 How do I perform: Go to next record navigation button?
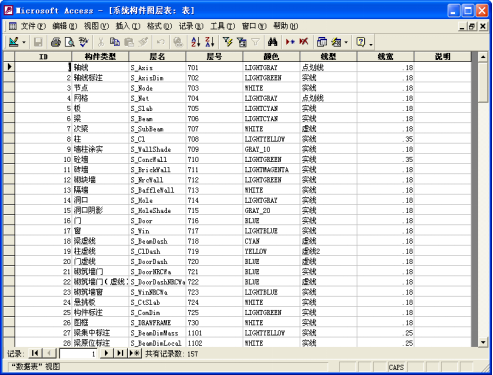tap(106, 353)
